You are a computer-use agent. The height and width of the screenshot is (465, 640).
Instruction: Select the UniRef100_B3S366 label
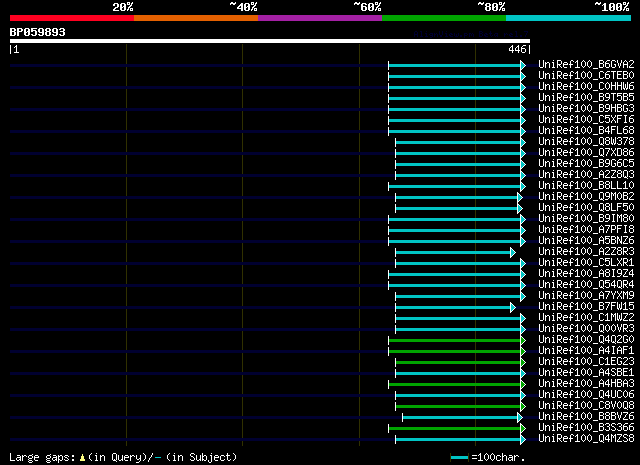[x=586, y=428]
